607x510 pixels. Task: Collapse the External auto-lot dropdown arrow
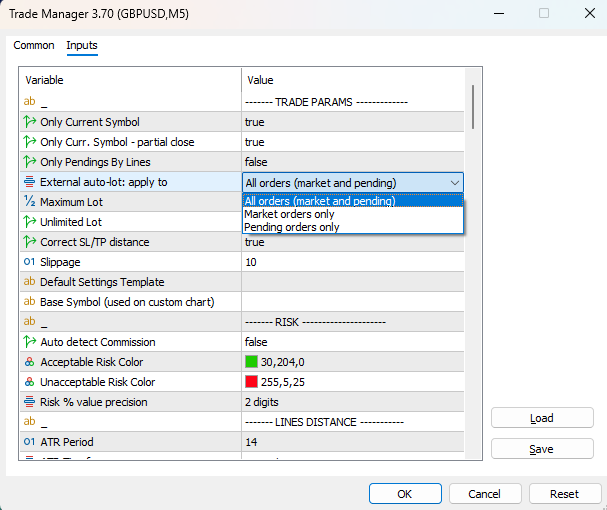pos(455,183)
